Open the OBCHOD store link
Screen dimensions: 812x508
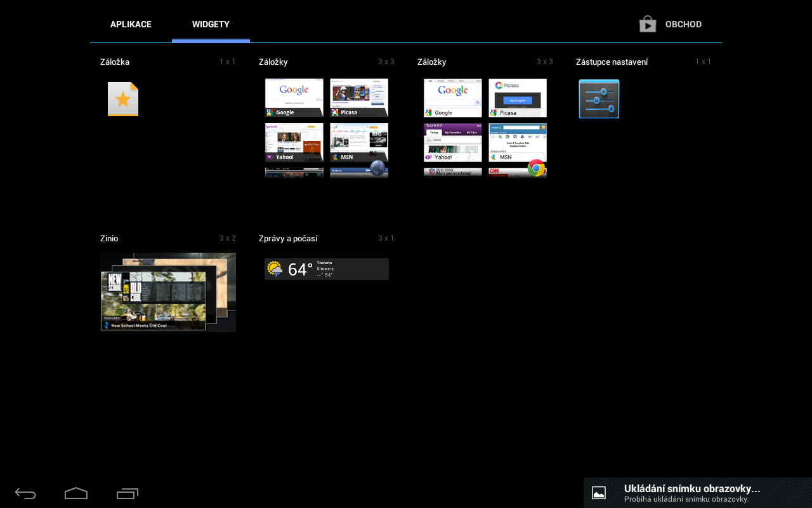pos(683,24)
